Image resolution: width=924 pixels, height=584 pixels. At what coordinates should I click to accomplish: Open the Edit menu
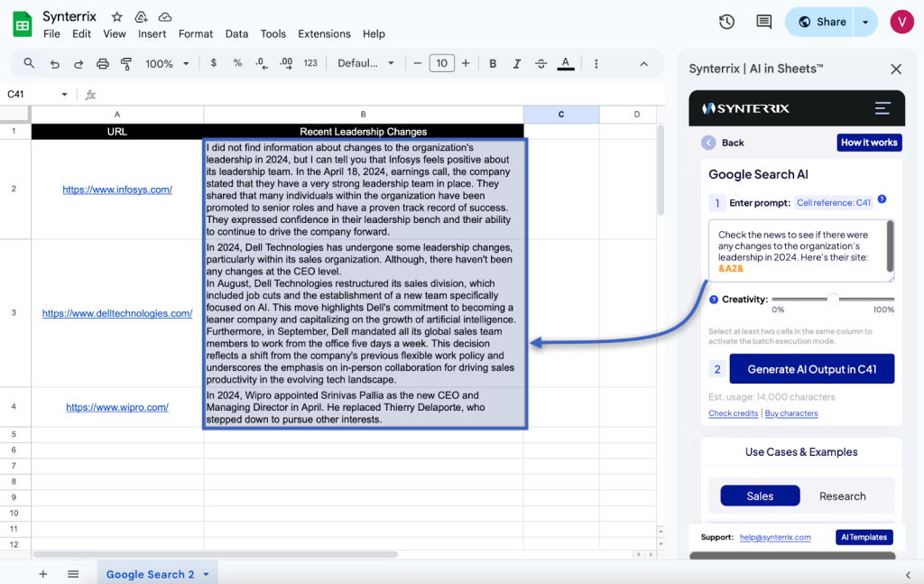[x=81, y=33]
